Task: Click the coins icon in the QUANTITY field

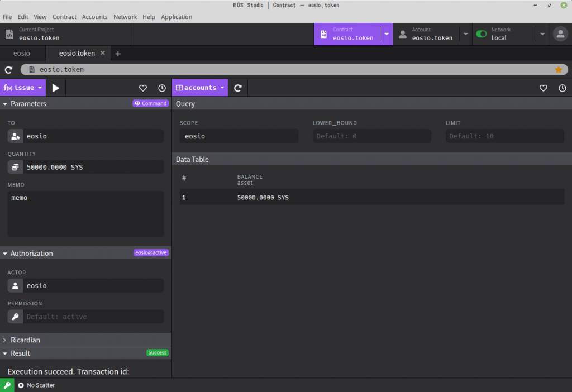Action: point(15,167)
